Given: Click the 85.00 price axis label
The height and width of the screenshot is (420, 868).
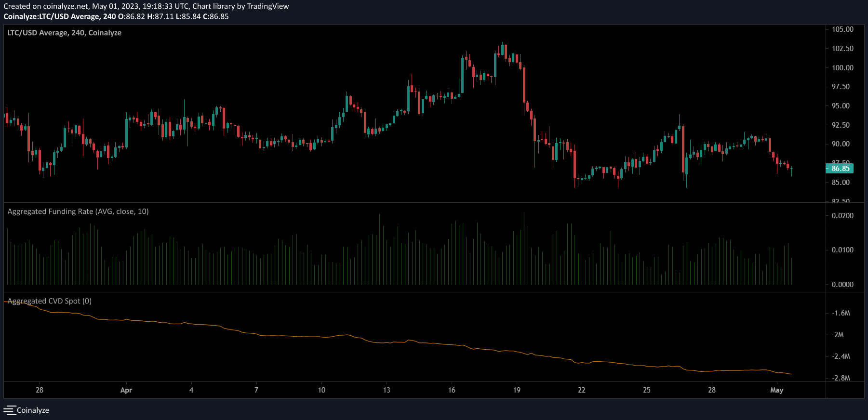Looking at the screenshot, I should click(x=841, y=183).
